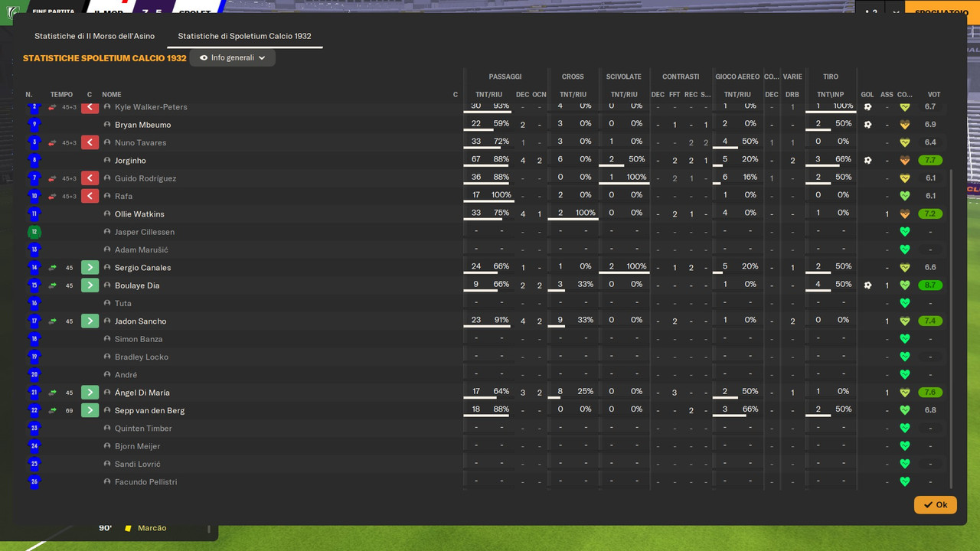Click substituted-off arrow icon for Guido Rodríguez
Screen dimensions: 980x551
pos(90,178)
